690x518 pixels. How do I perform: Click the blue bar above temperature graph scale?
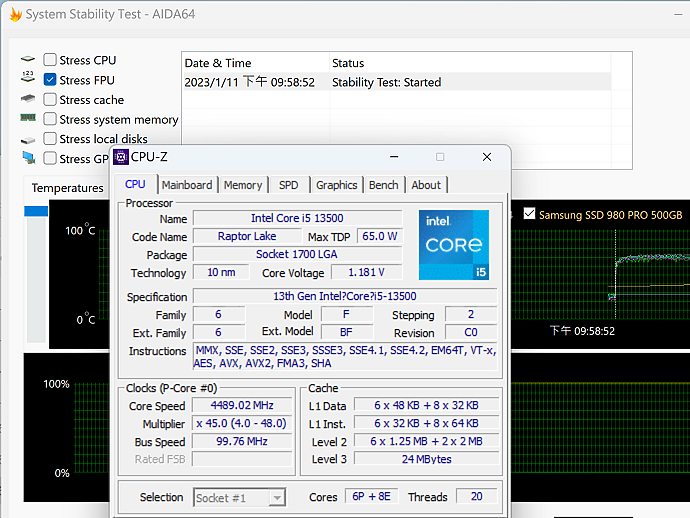point(36,211)
